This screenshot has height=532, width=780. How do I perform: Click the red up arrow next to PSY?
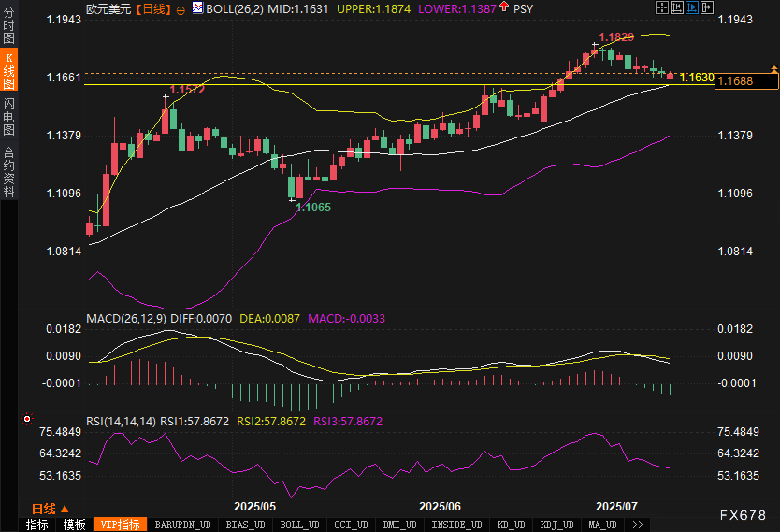click(504, 7)
